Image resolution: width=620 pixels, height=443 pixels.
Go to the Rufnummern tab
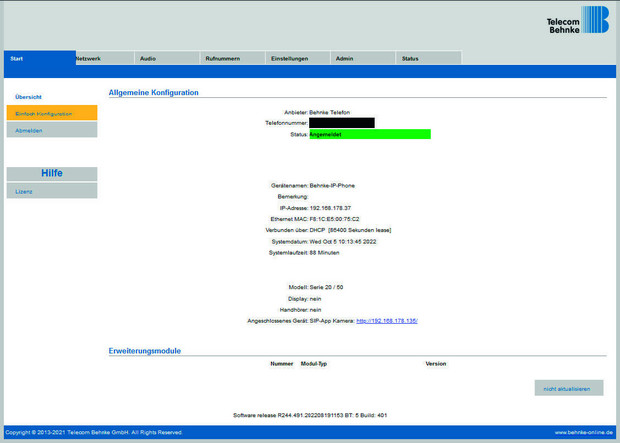tap(231, 58)
